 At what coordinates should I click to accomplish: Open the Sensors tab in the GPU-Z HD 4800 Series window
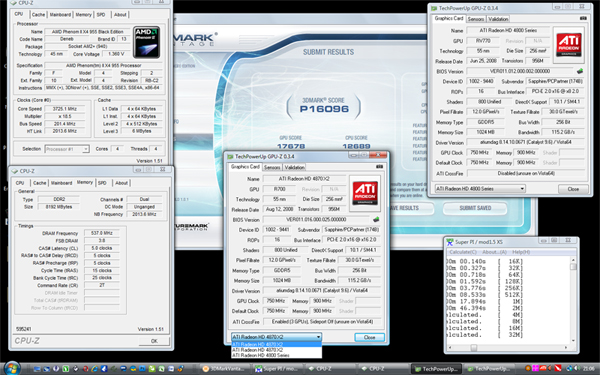coord(476,19)
